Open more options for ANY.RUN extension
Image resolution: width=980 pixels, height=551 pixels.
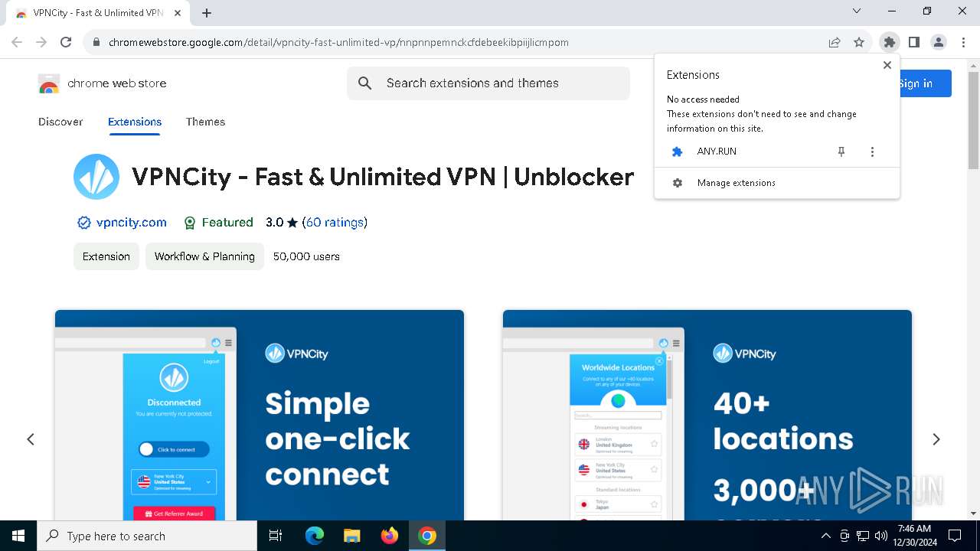pos(872,152)
